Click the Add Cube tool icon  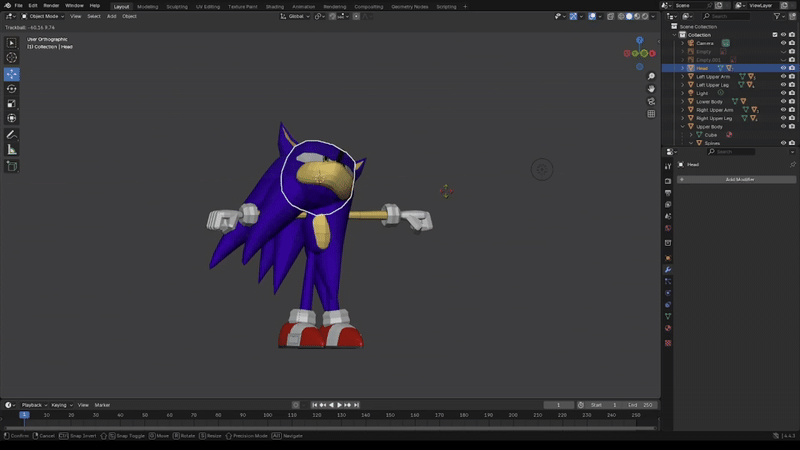[x=12, y=166]
